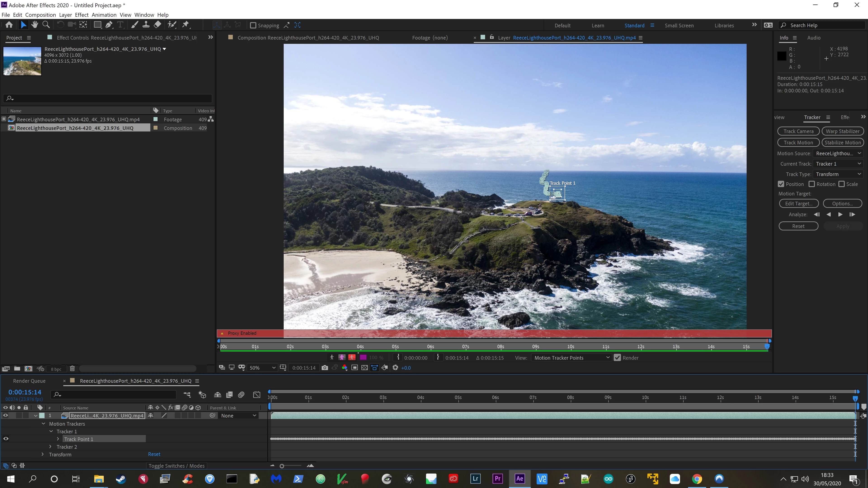Click the trash delete icon in Project panel
Viewport: 868px width, 488px height.
pyautogui.click(x=72, y=368)
